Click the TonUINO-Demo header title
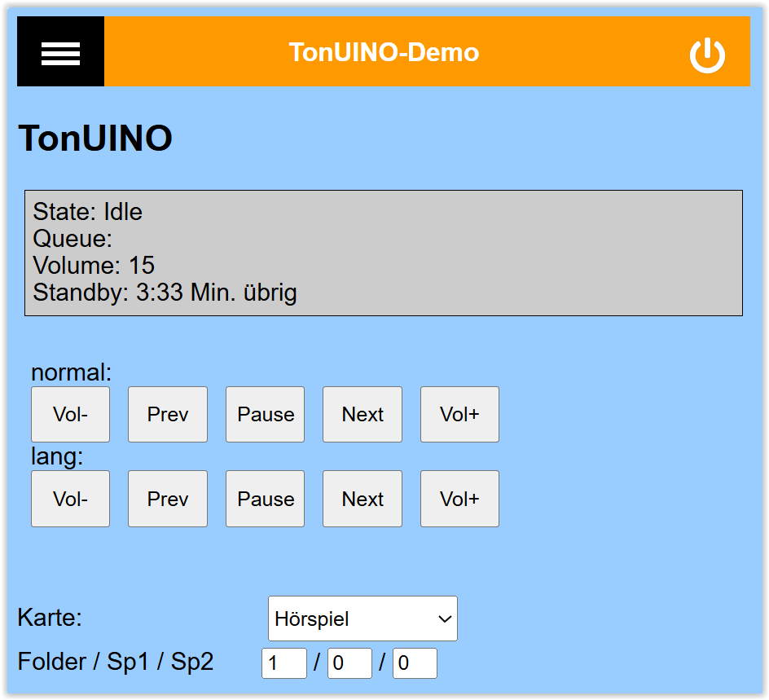 coord(384,52)
